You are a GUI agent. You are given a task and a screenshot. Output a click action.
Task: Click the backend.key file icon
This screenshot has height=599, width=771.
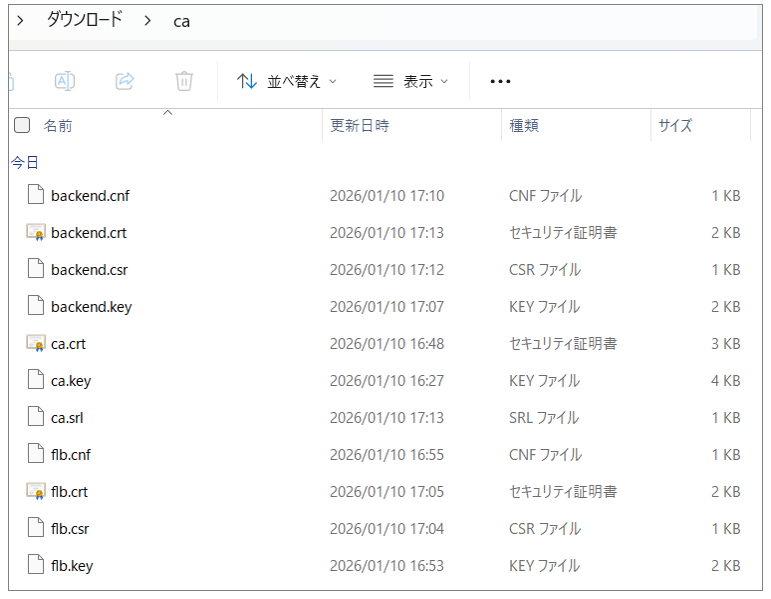coord(36,307)
